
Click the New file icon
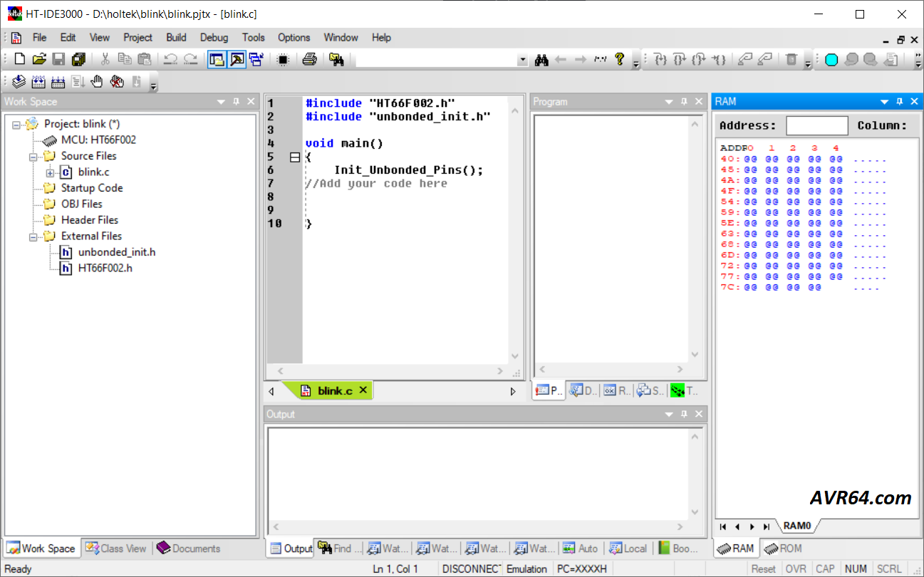click(x=20, y=59)
